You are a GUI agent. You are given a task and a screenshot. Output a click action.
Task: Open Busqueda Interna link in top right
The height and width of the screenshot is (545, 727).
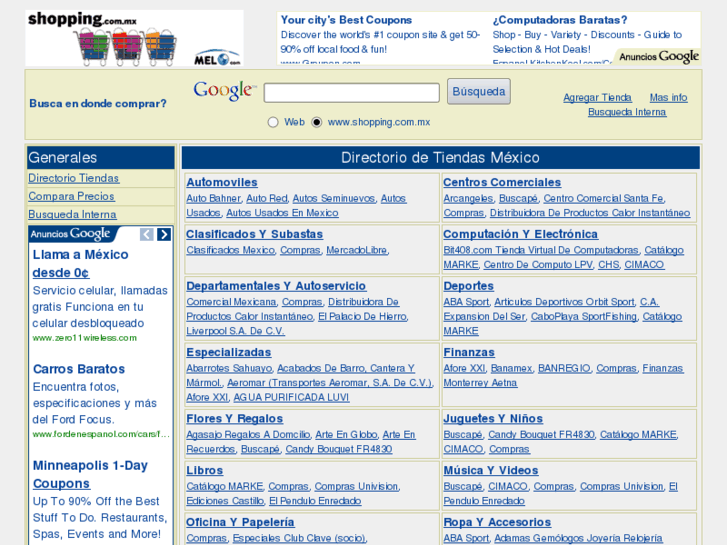[x=627, y=112]
